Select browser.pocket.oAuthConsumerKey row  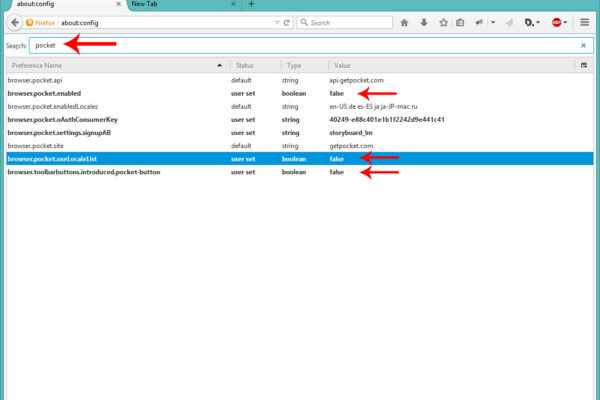(300, 119)
